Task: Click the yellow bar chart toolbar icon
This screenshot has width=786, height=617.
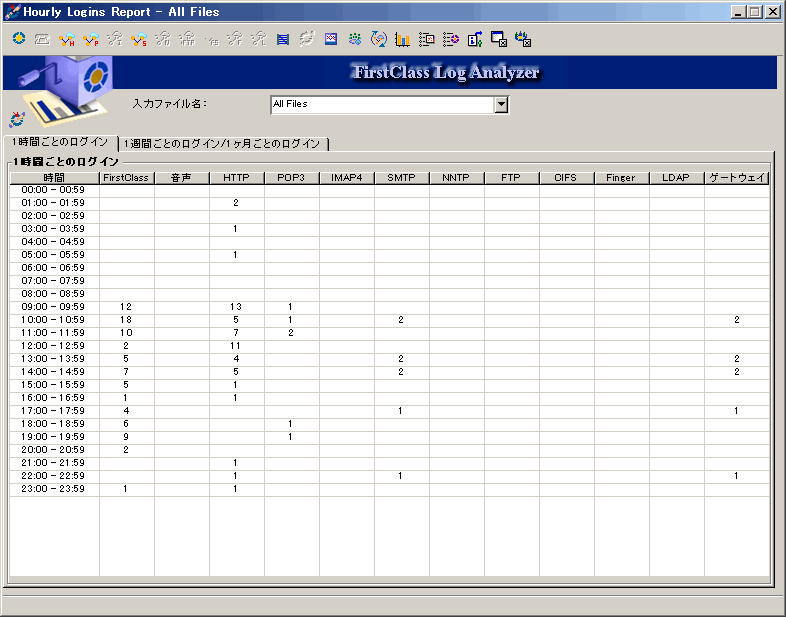Action: coord(403,39)
